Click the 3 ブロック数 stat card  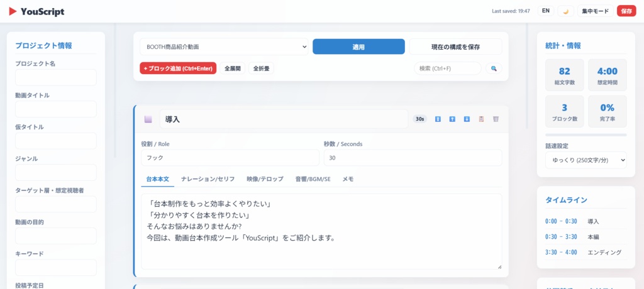click(x=564, y=112)
